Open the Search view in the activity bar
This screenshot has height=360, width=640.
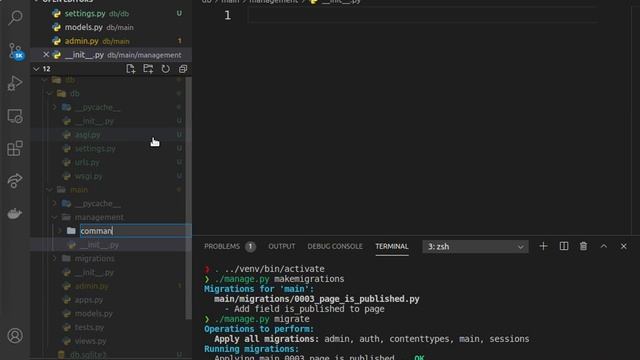point(15,18)
